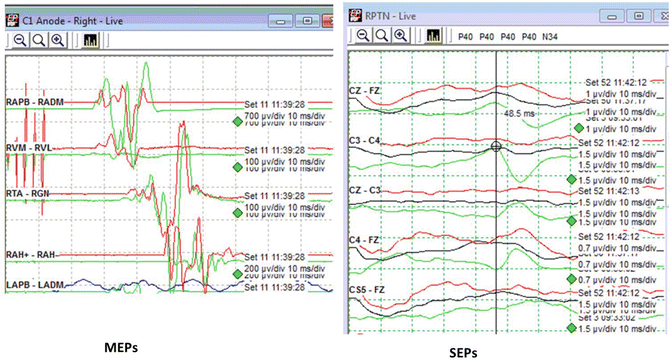Maximize the RPTN - Live window

(x=638, y=16)
